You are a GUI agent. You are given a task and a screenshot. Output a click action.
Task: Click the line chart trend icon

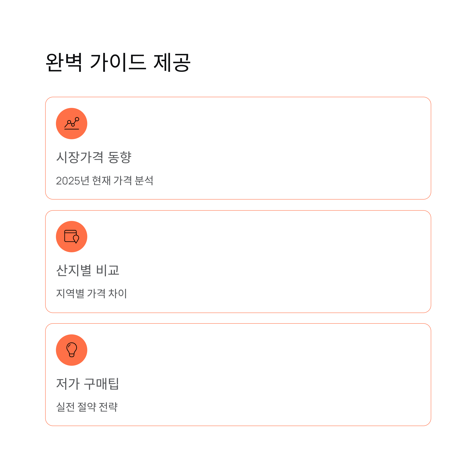tap(72, 123)
